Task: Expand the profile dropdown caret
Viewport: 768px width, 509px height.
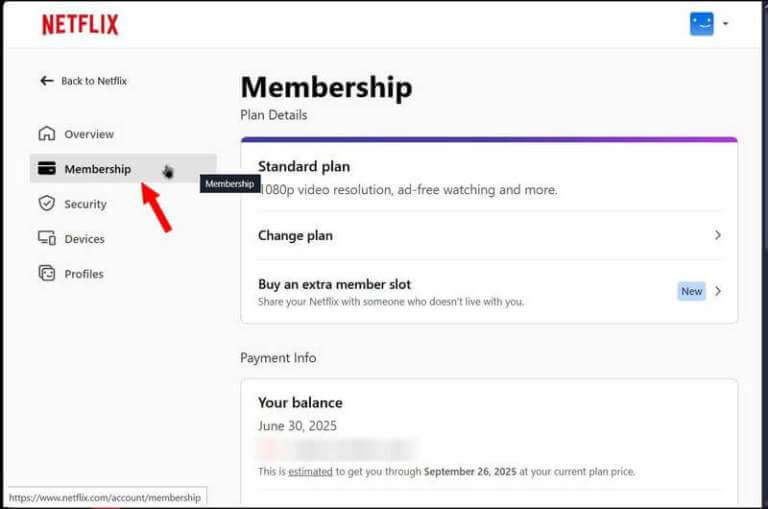Action: click(725, 24)
